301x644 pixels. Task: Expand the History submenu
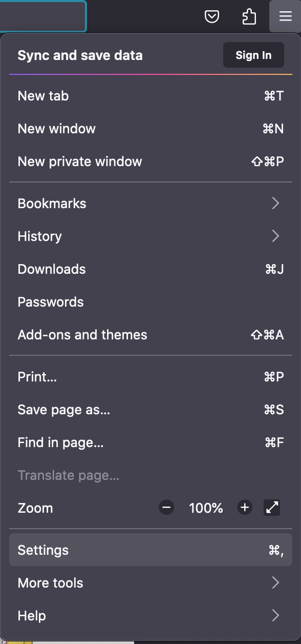click(x=150, y=236)
